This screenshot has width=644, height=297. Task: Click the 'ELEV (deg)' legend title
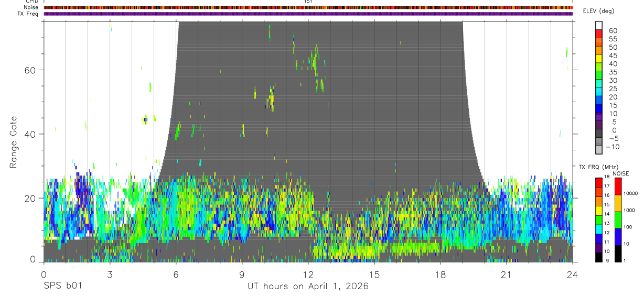pyautogui.click(x=598, y=12)
